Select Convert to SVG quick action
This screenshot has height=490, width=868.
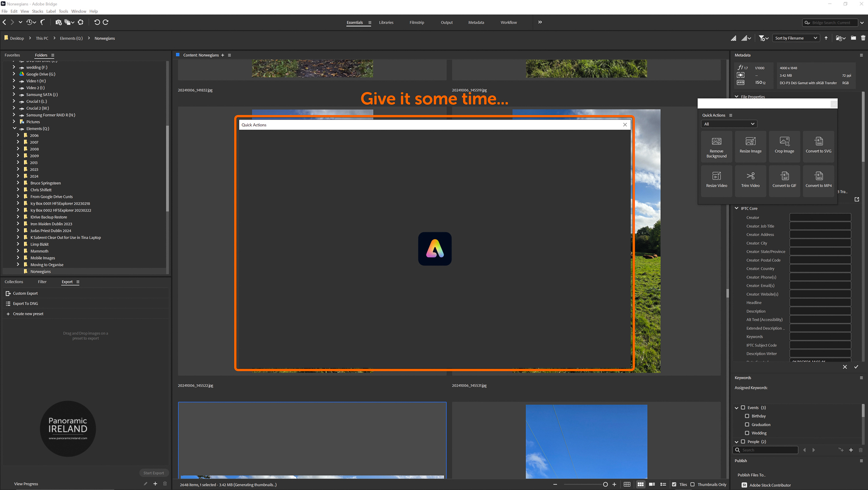(819, 147)
